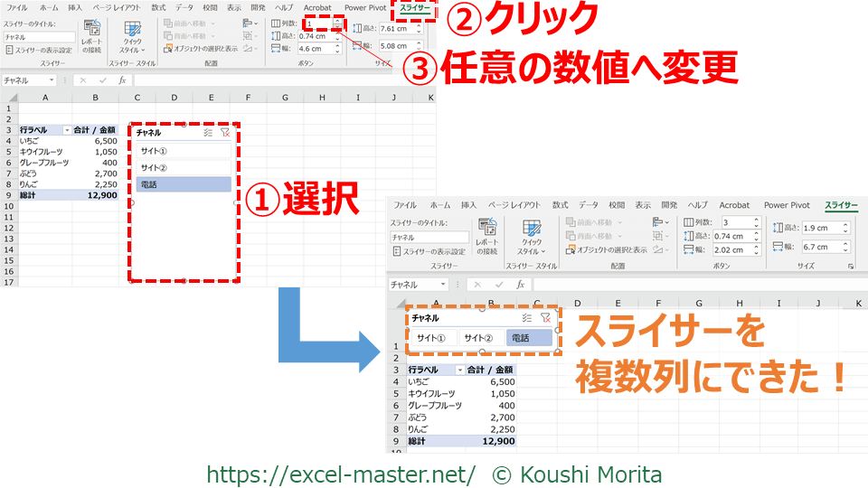
Task: Select 電話 item in the vertical slicer
Action: 184,184
